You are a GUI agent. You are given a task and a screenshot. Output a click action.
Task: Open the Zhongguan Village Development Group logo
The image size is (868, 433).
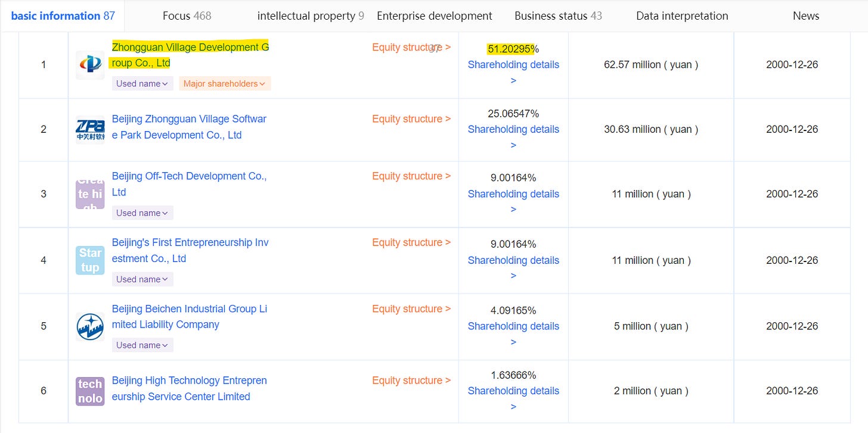90,65
